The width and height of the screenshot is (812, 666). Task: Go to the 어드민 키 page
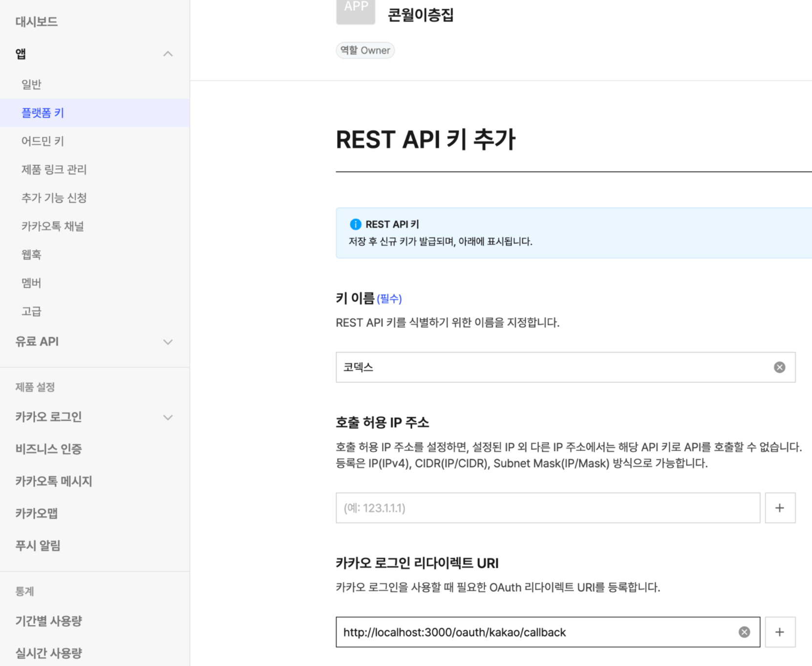point(43,141)
